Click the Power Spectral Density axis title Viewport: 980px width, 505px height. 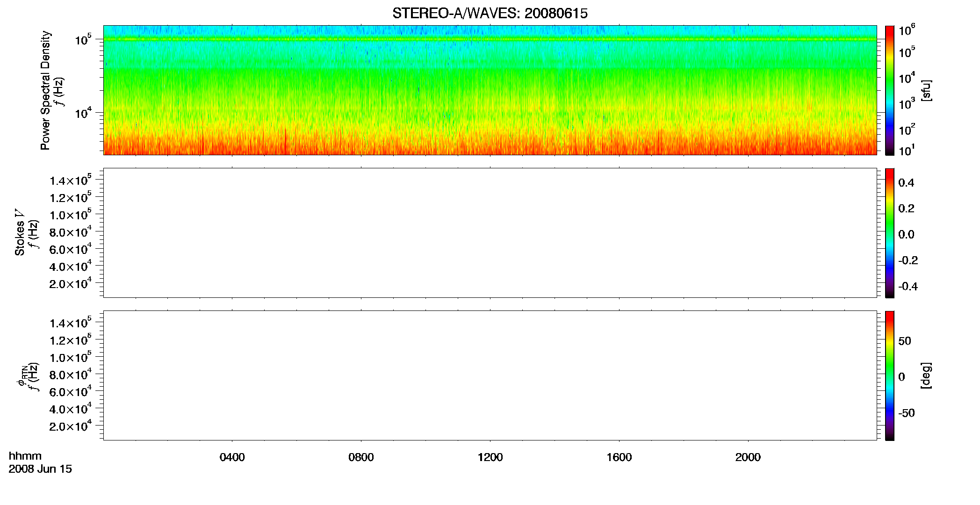[x=45, y=90]
